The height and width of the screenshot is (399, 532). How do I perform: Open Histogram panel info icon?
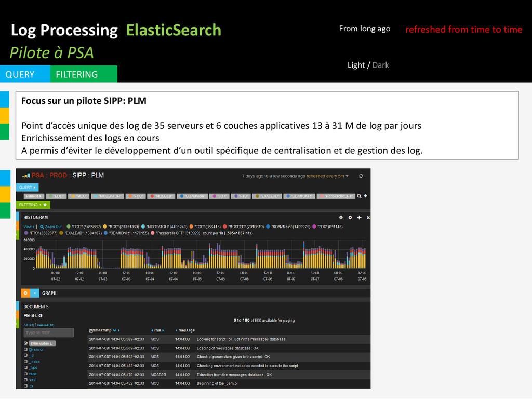coord(341,218)
